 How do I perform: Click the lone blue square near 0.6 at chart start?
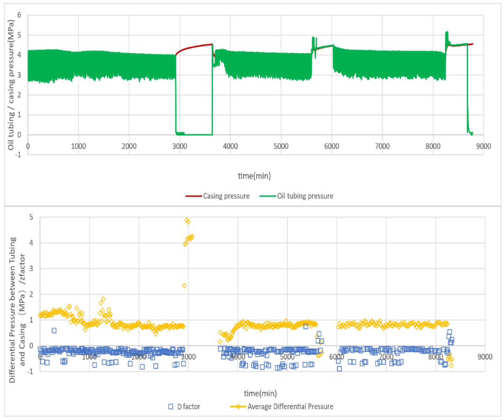point(54,330)
